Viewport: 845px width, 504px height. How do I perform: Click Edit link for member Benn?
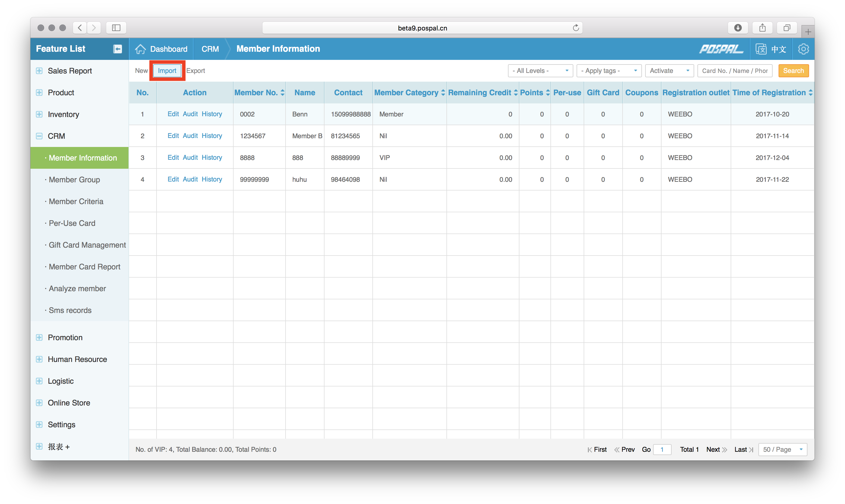[x=173, y=114]
